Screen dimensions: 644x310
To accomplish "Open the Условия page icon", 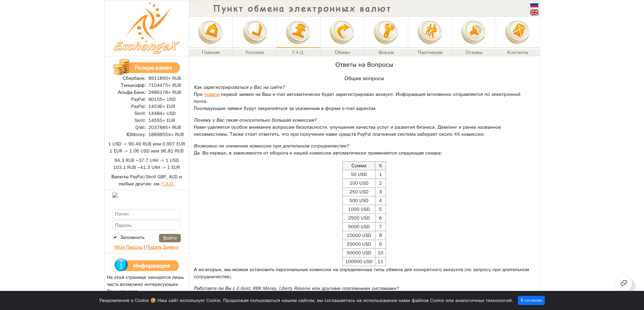I will 255,32.
